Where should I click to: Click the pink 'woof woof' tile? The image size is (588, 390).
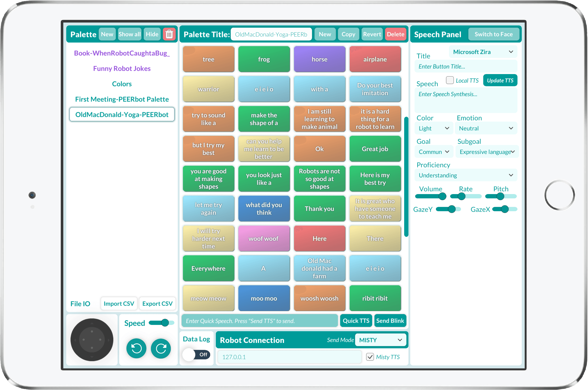264,238
